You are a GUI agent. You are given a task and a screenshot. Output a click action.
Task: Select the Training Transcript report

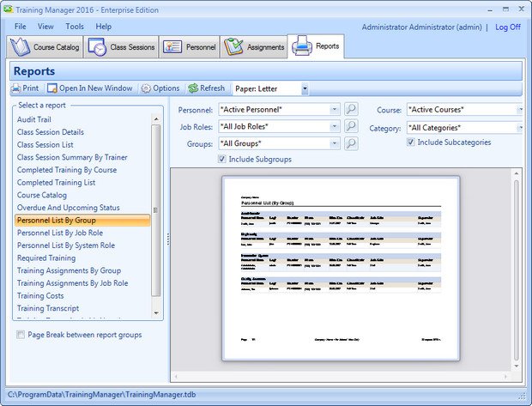(48, 308)
